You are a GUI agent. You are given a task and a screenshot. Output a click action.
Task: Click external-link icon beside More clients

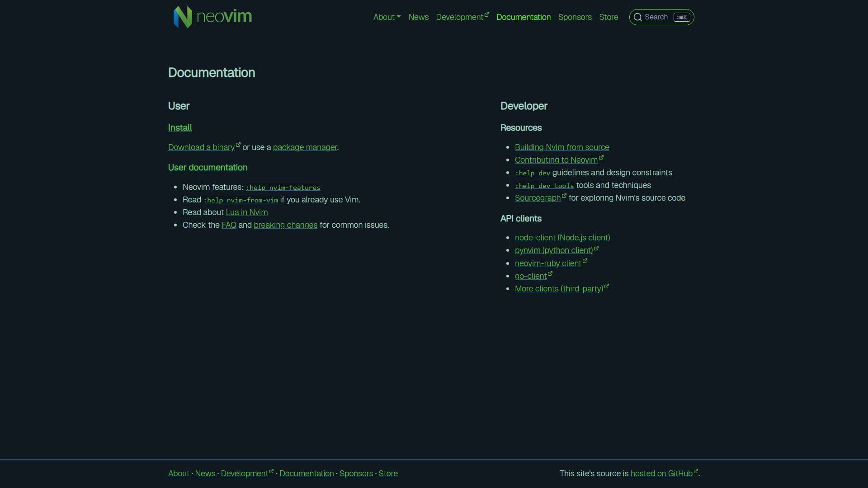point(607,286)
